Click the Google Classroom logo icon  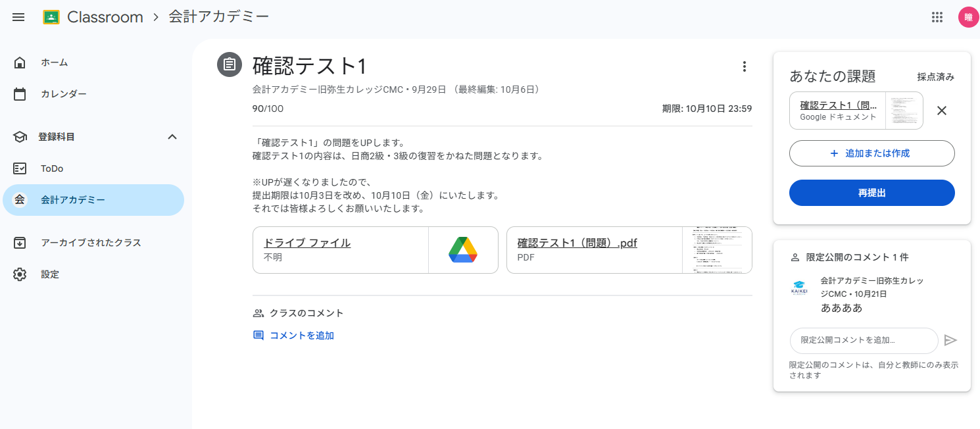[x=51, y=17]
